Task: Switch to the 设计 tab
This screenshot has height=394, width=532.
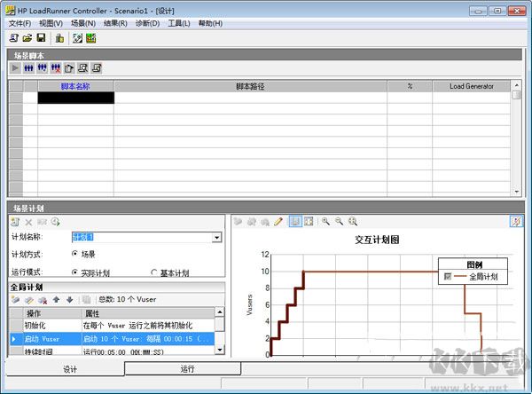Action: [65, 369]
